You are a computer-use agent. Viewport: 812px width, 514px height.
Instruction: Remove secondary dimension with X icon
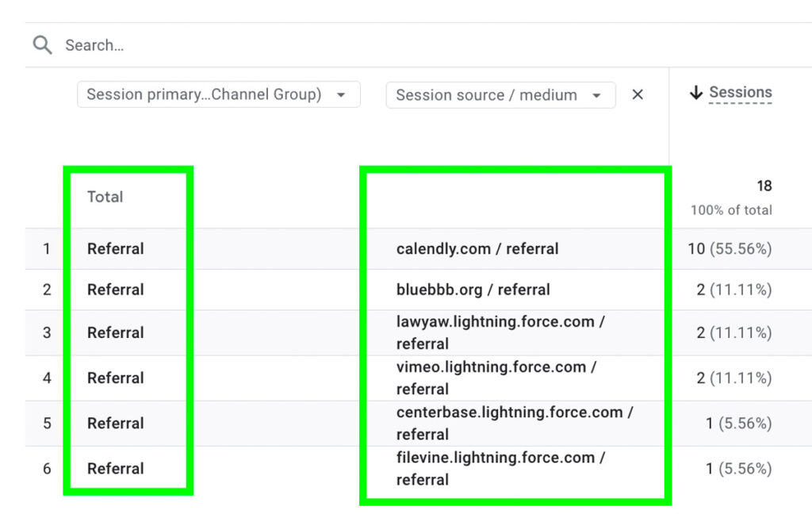pos(638,94)
